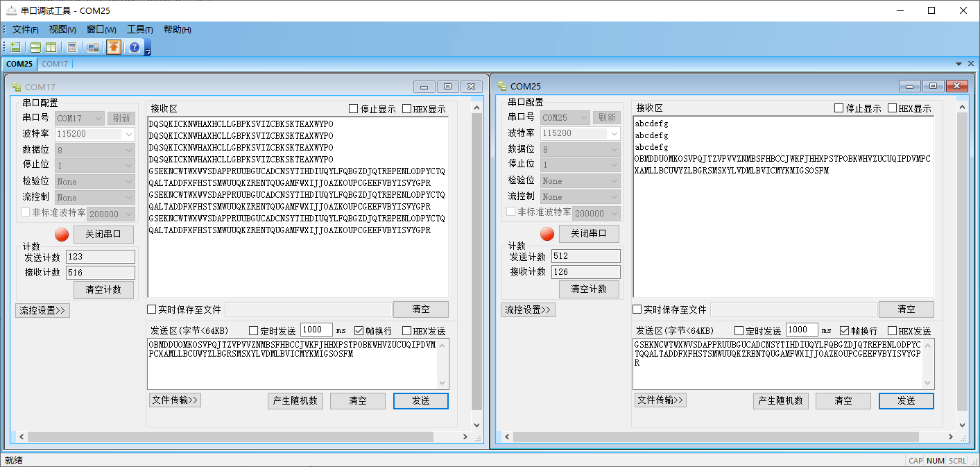Click red port status indicator in COM25
The width and height of the screenshot is (980, 467).
coord(547,234)
